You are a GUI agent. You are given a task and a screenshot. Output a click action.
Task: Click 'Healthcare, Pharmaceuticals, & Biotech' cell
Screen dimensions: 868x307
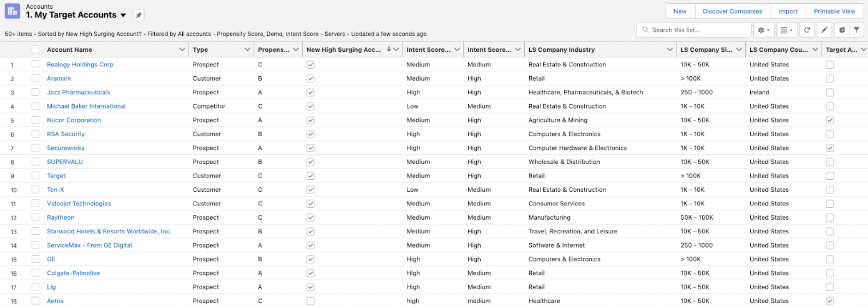click(586, 92)
